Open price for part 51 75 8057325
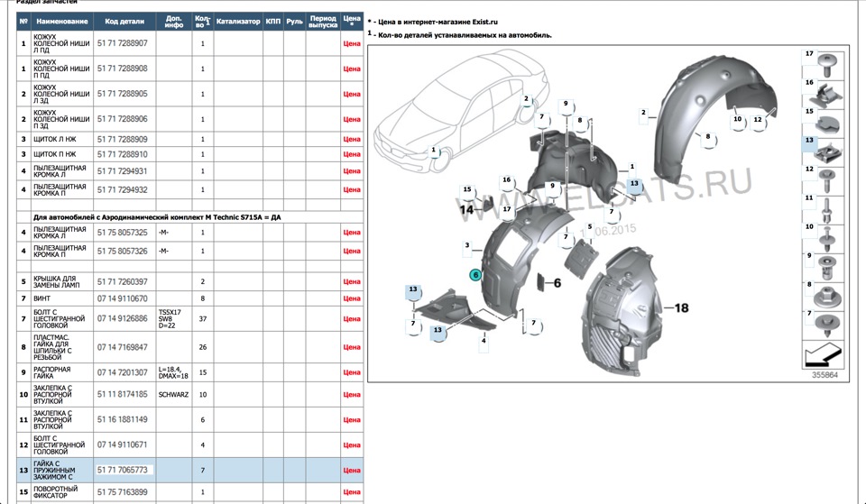This screenshot has width=866, height=504. (x=352, y=233)
